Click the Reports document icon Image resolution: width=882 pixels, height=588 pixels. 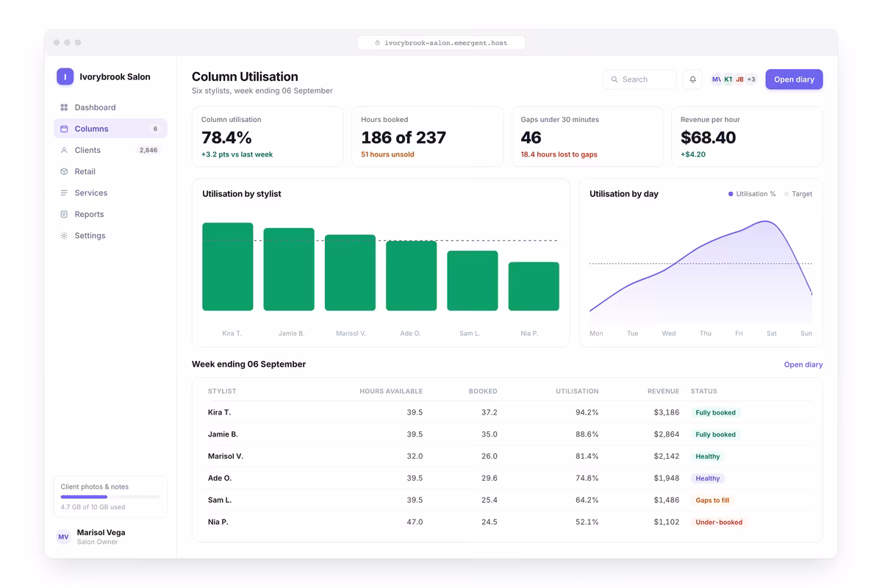pos(64,214)
